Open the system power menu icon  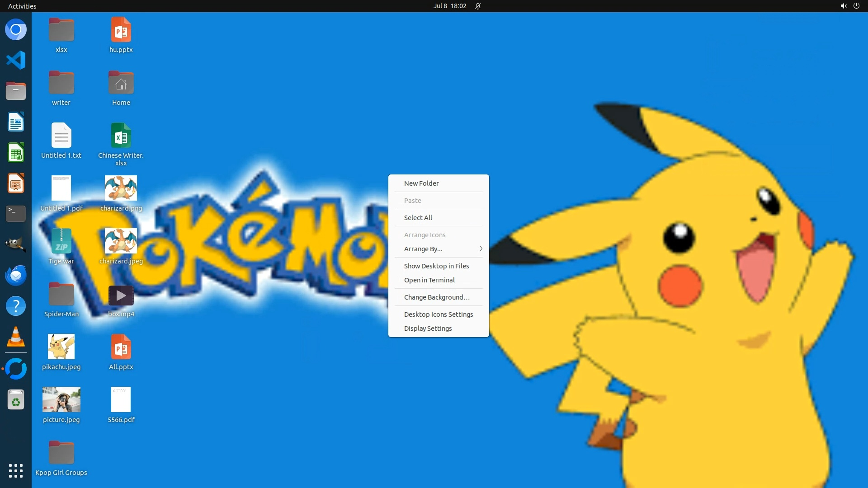856,6
